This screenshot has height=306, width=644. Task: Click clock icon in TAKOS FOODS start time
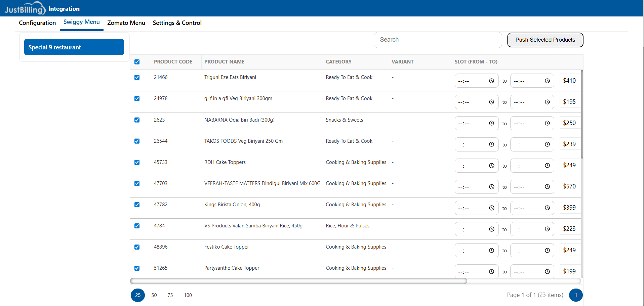[x=491, y=144]
